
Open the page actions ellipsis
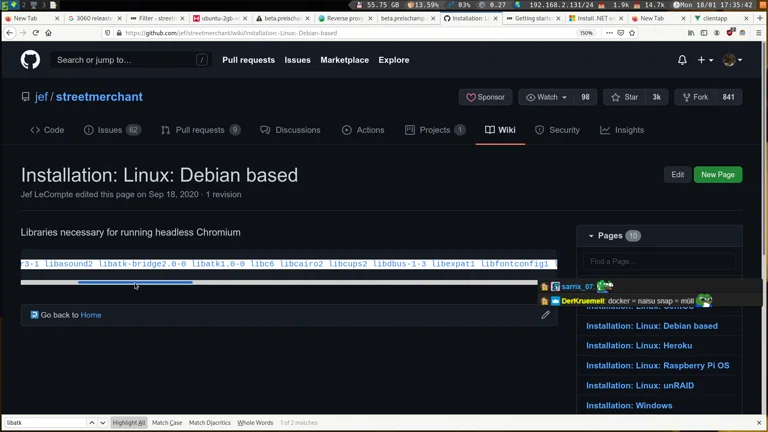click(x=609, y=33)
